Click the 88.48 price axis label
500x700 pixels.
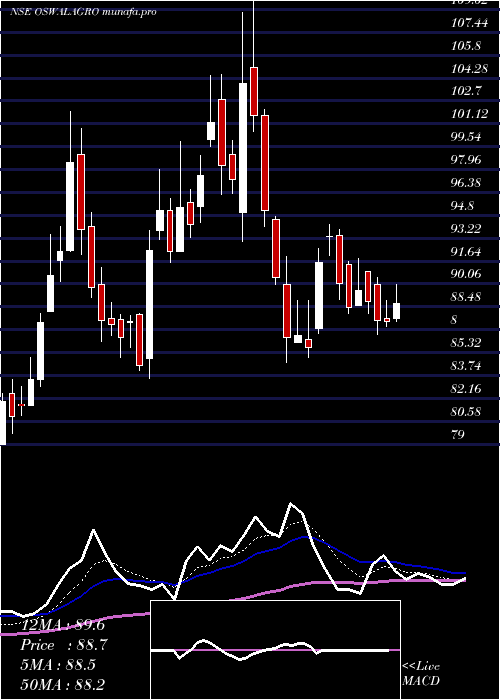[x=466, y=297]
